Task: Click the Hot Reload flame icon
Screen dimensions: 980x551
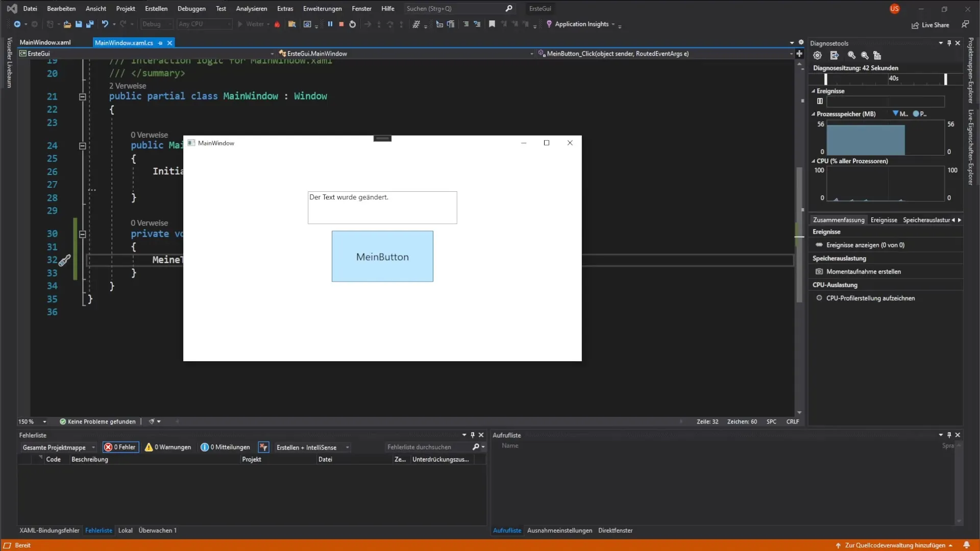Action: [x=277, y=24]
